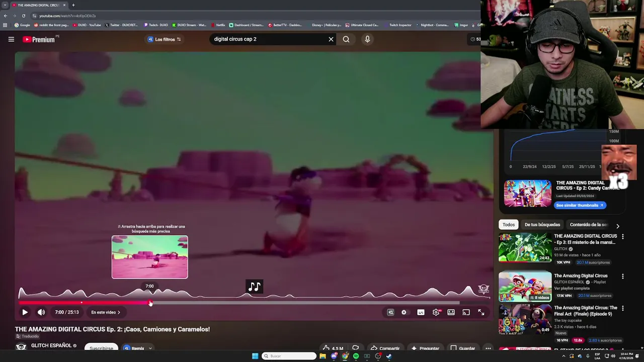Image resolution: width=644 pixels, height=362 pixels.
Task: Expand the Remix button dropdown arrow
Action: coord(150,348)
